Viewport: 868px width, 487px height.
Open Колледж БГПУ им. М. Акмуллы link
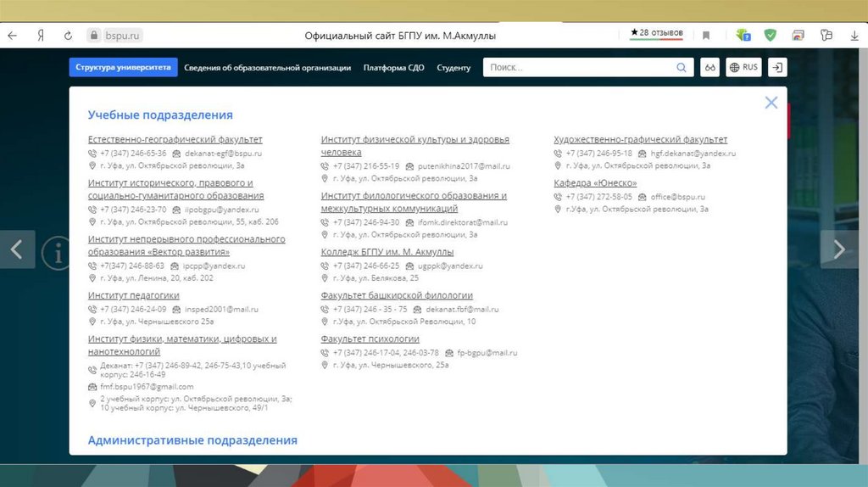tap(387, 252)
